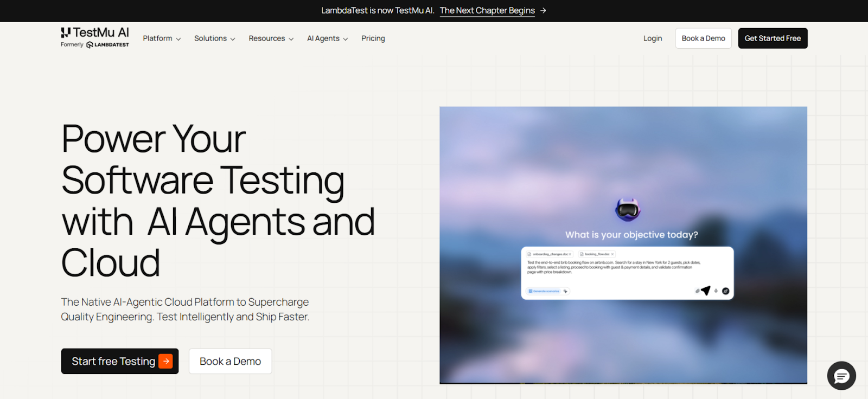Screen dimensions: 868x399
Task: Click the microphone icon in demo card
Action: [x=716, y=291]
